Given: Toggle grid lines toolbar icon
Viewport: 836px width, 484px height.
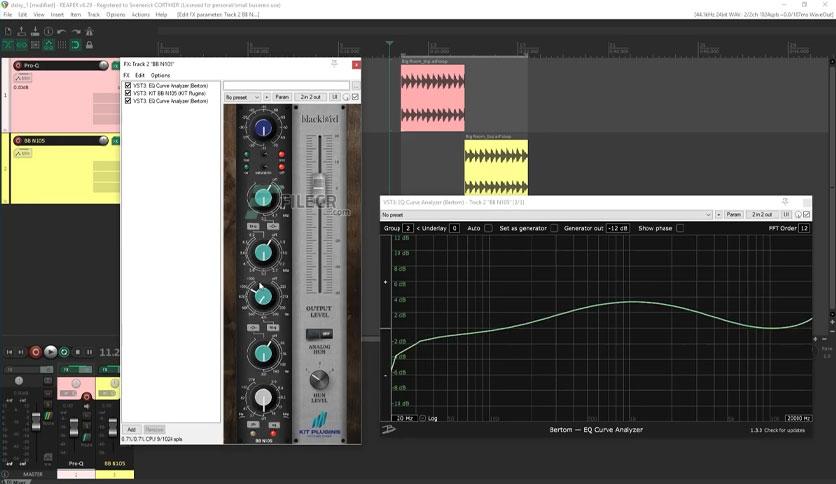Looking at the screenshot, I should click(x=62, y=45).
